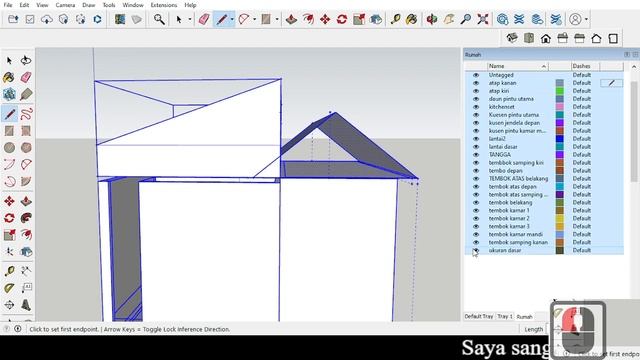
Task: Open the Draw menu
Action: point(88,5)
